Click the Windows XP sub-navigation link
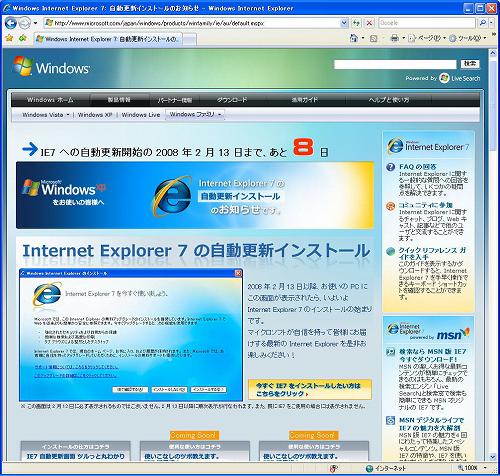 coord(95,115)
